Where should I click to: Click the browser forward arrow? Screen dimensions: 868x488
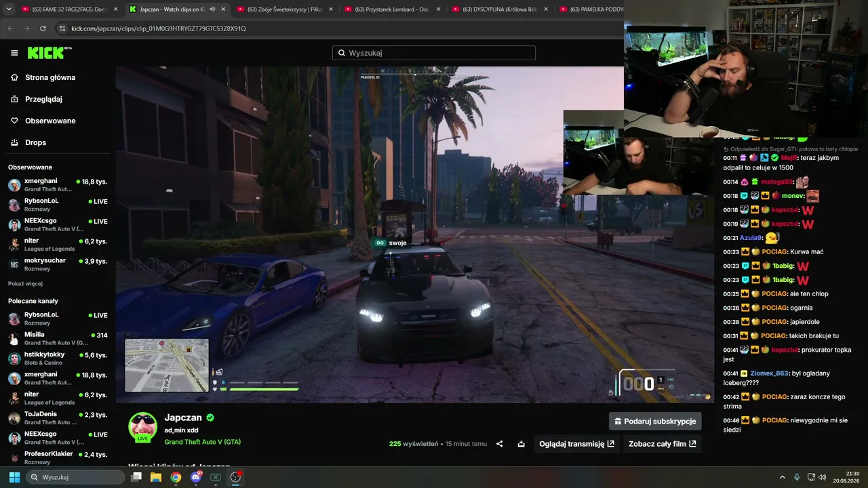tap(26, 28)
